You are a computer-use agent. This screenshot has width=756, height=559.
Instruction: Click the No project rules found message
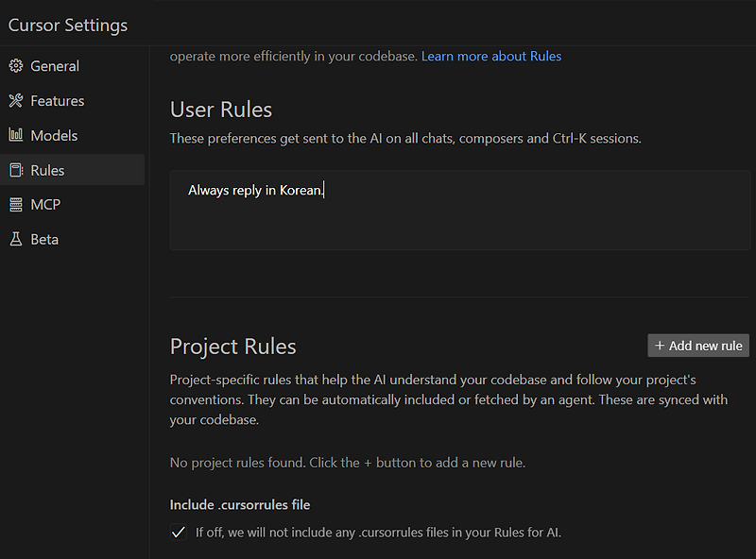(348, 463)
